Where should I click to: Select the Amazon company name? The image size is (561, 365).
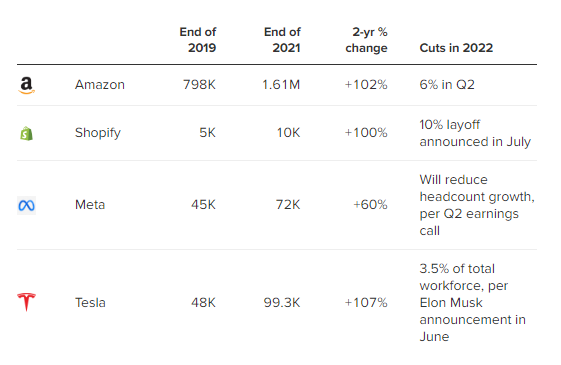coord(100,85)
